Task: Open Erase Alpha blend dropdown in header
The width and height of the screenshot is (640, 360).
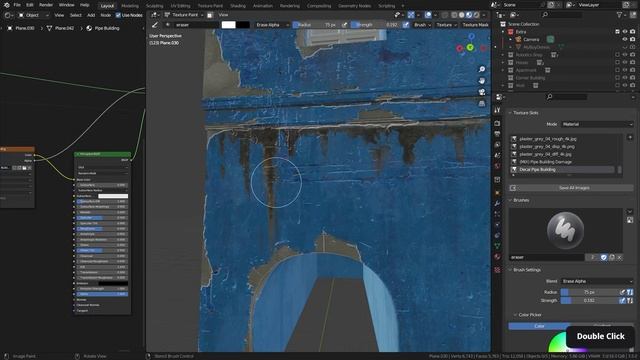Action: [x=271, y=25]
